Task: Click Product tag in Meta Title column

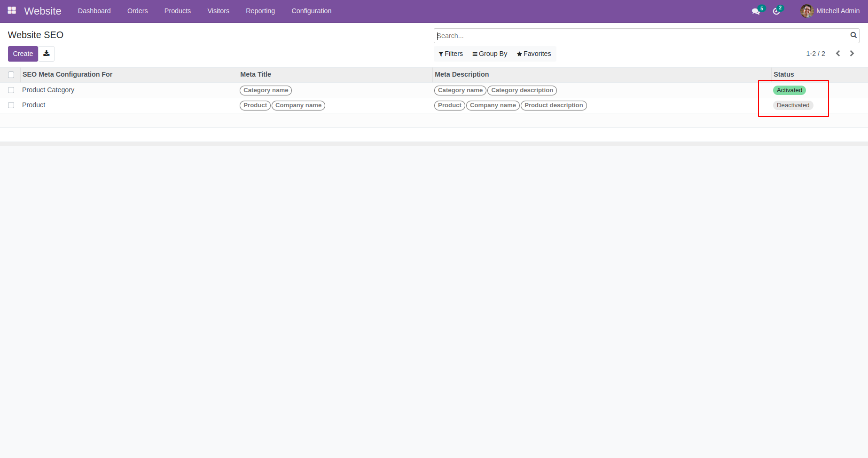Action: tap(255, 105)
